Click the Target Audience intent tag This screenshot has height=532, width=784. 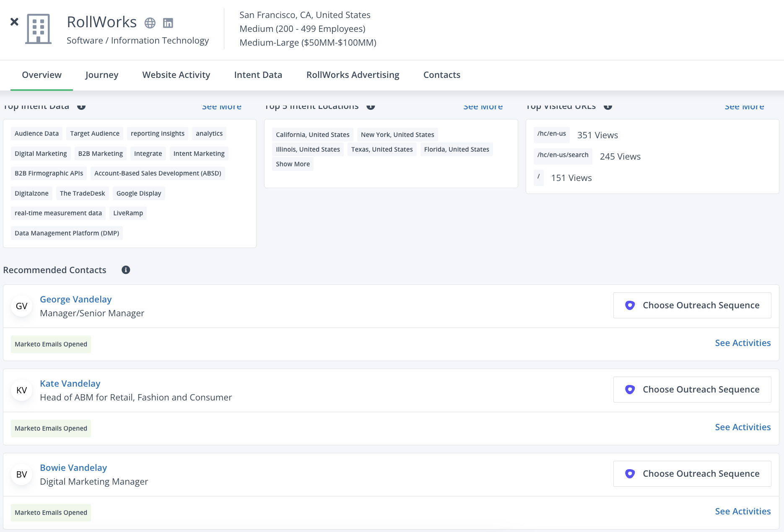(95, 134)
